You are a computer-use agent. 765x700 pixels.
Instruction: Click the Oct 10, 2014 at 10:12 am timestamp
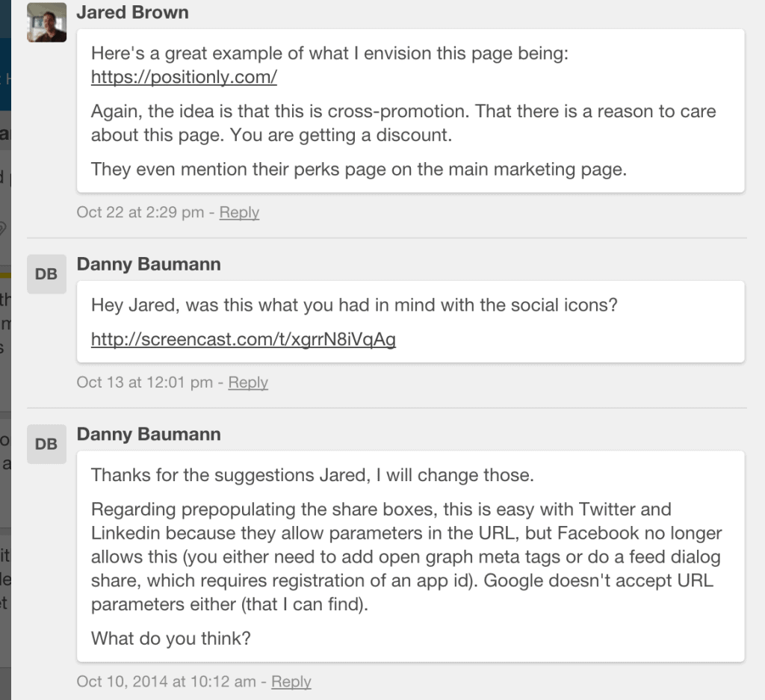(166, 681)
